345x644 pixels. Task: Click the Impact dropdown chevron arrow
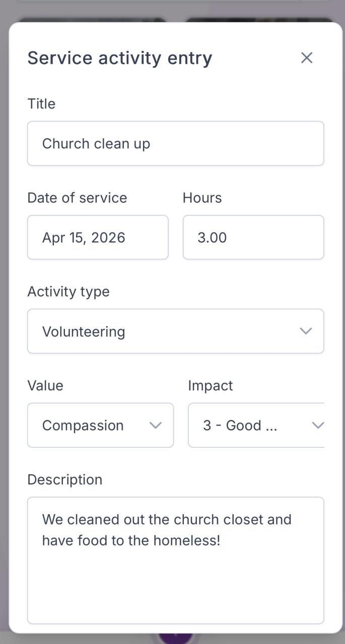(x=318, y=425)
